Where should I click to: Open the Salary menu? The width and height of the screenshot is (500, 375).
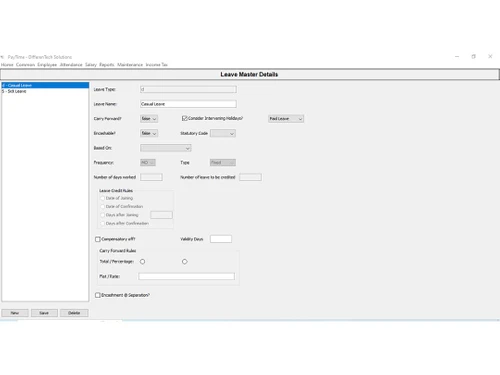pyautogui.click(x=91, y=65)
